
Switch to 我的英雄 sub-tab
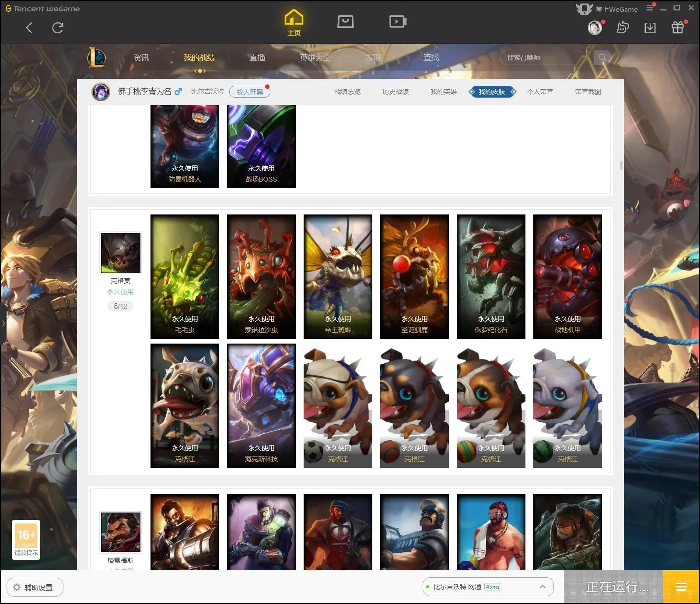(444, 92)
